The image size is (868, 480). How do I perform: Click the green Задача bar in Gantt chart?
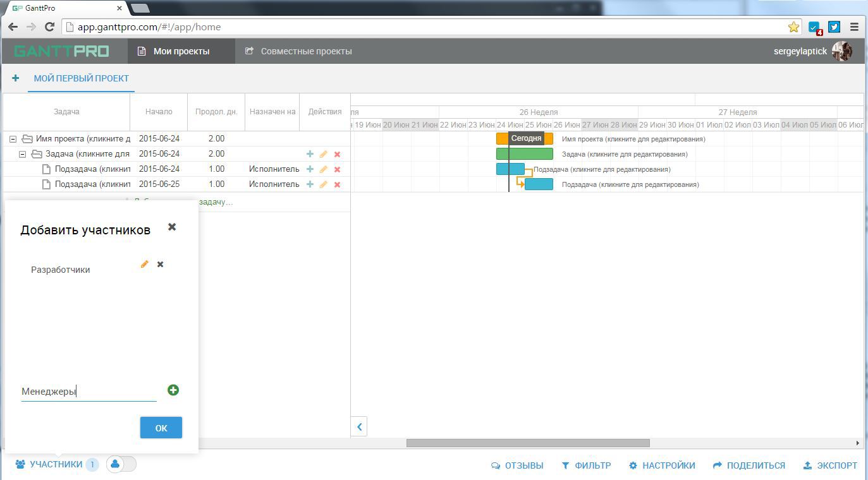(525, 154)
